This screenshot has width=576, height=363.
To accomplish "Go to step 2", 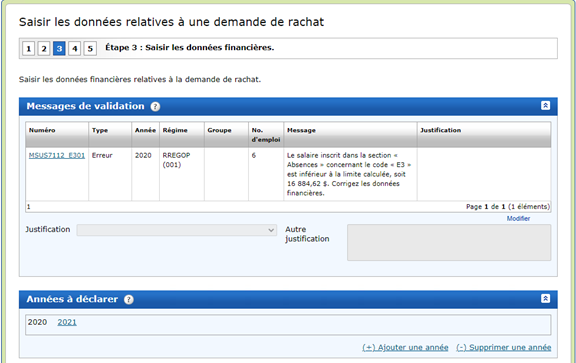I will click(44, 48).
